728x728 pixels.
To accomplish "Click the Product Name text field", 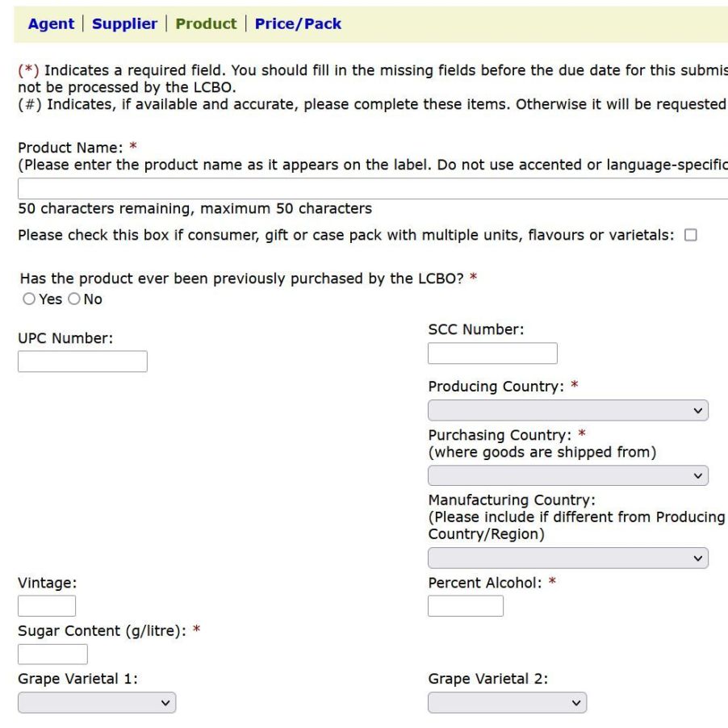I will coord(371,189).
